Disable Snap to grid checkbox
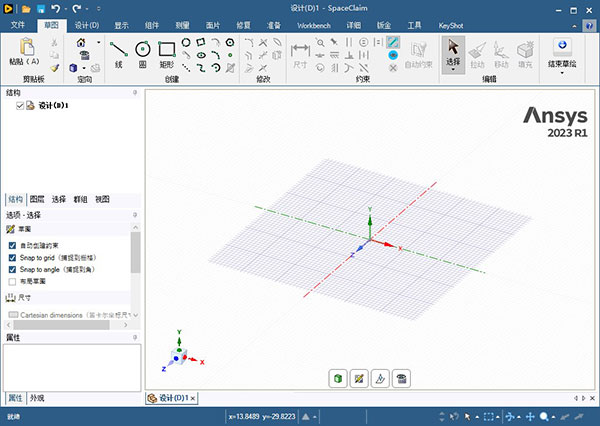The width and height of the screenshot is (600, 426). click(x=12, y=257)
